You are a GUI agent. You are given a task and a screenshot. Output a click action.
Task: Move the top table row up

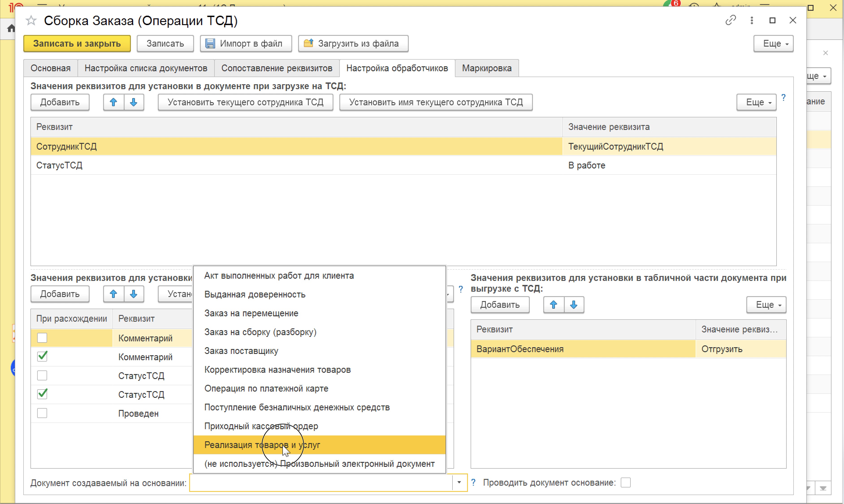tap(113, 102)
